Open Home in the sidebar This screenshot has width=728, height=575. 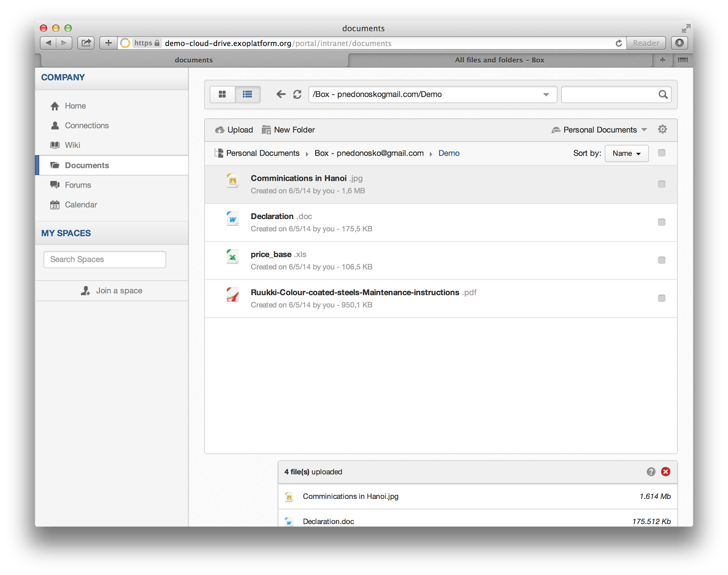75,106
